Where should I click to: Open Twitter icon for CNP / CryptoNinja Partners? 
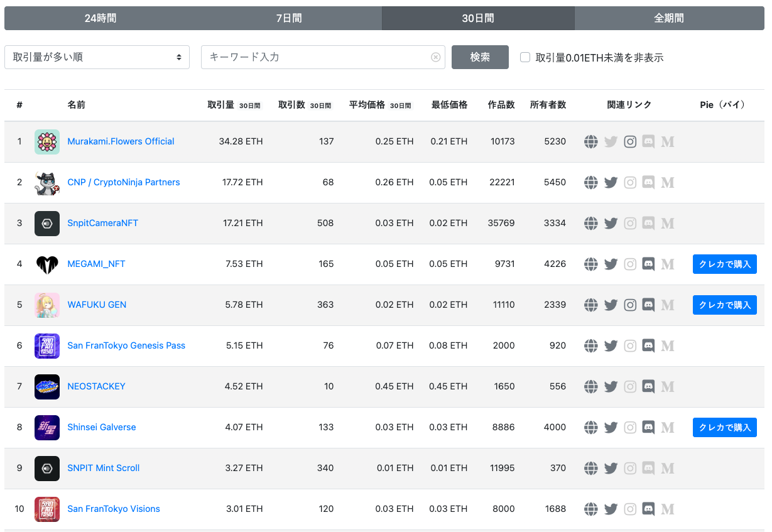[611, 182]
